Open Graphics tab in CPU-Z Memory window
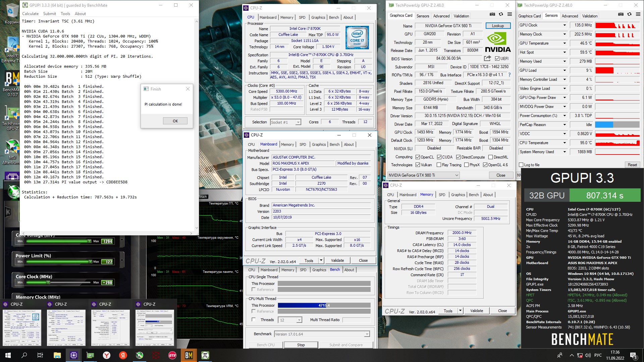644x362 pixels. 458,195
